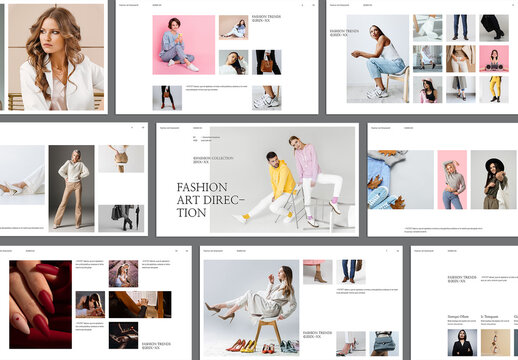Select woman seated on floor beige-background photo
The height and width of the screenshot is (360, 518).
pyautogui.click(x=234, y=27)
